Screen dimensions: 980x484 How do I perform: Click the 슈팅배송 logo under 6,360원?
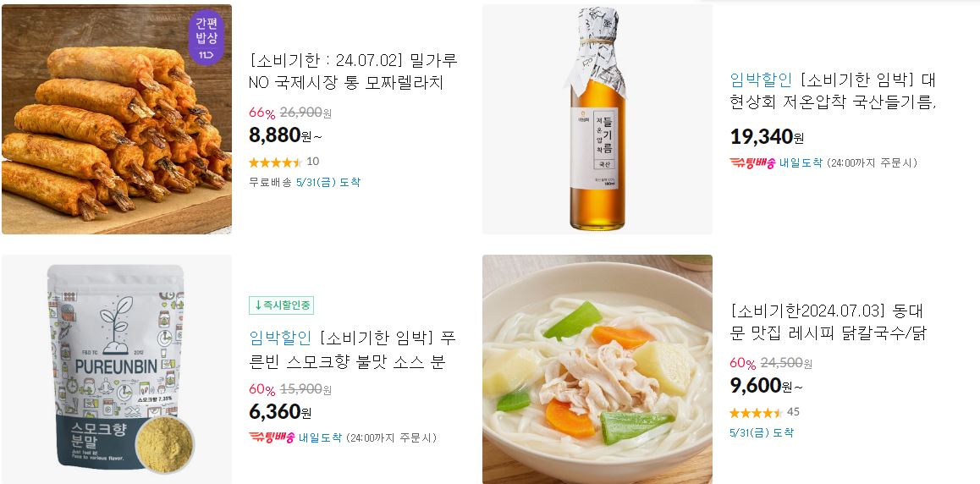(x=272, y=437)
